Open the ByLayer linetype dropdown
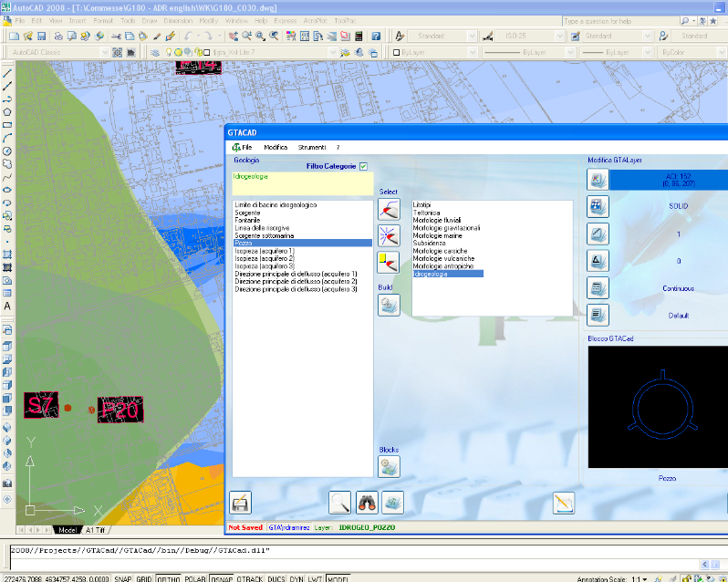Screen dimensions: 728x582 click(570, 52)
